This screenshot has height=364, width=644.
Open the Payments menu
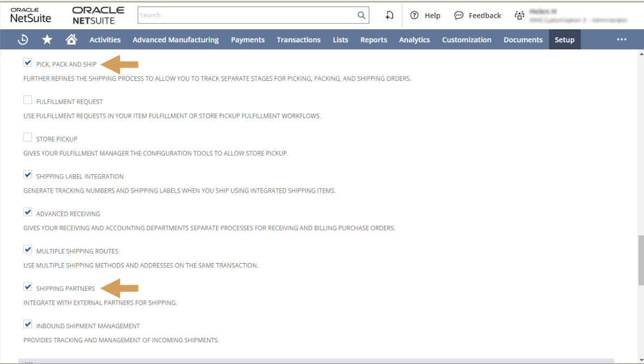pyautogui.click(x=248, y=40)
